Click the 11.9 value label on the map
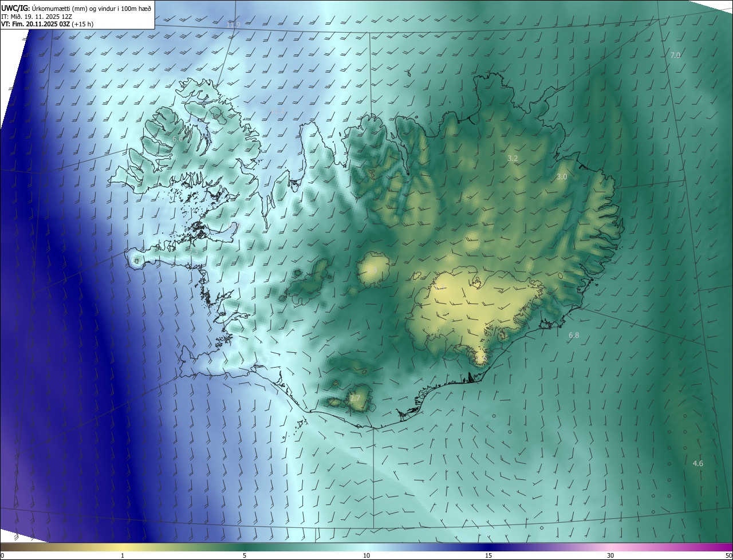This screenshot has height=560, width=733. point(233,25)
